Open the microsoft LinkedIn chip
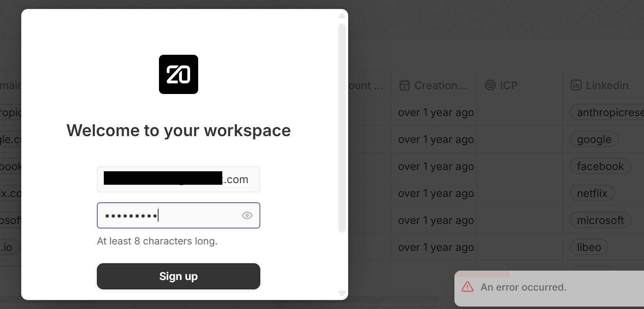644x309 pixels. click(600, 220)
